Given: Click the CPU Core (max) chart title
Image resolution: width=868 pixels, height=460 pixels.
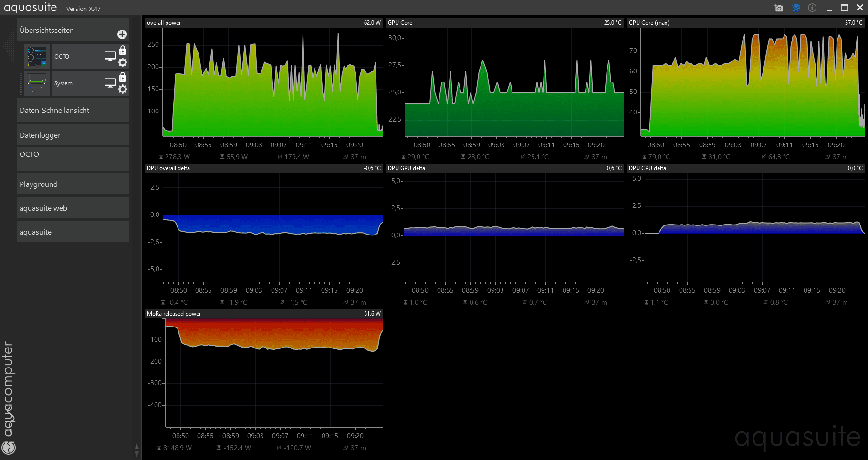Looking at the screenshot, I should pos(649,23).
